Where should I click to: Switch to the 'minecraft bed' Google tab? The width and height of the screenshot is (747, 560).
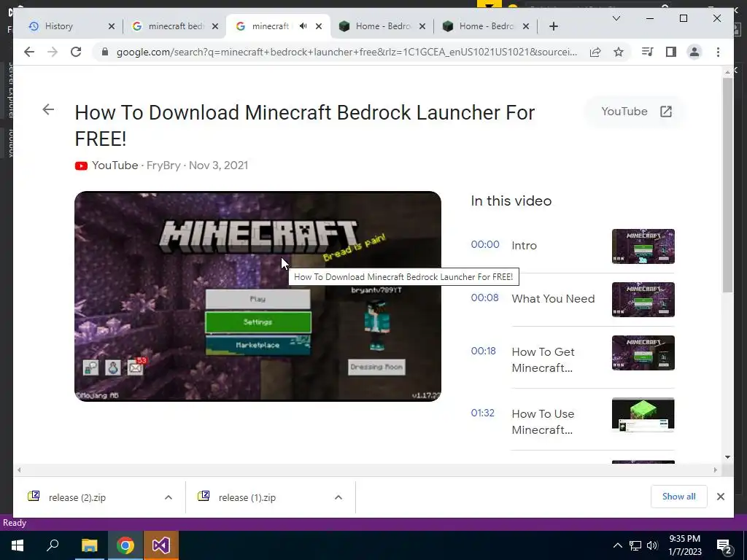176,26
